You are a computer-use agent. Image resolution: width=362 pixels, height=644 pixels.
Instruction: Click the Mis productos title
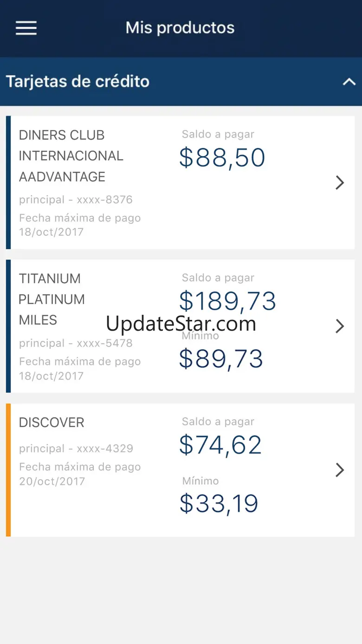click(180, 28)
